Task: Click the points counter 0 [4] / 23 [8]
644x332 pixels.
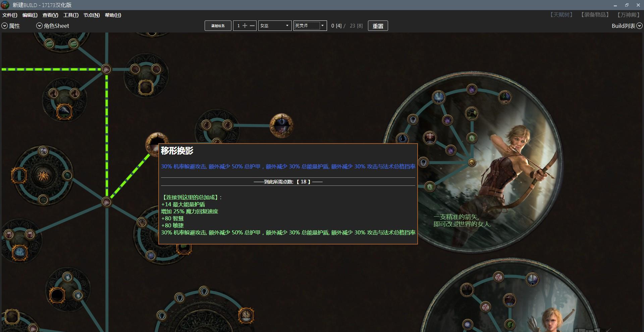Action: (347, 26)
